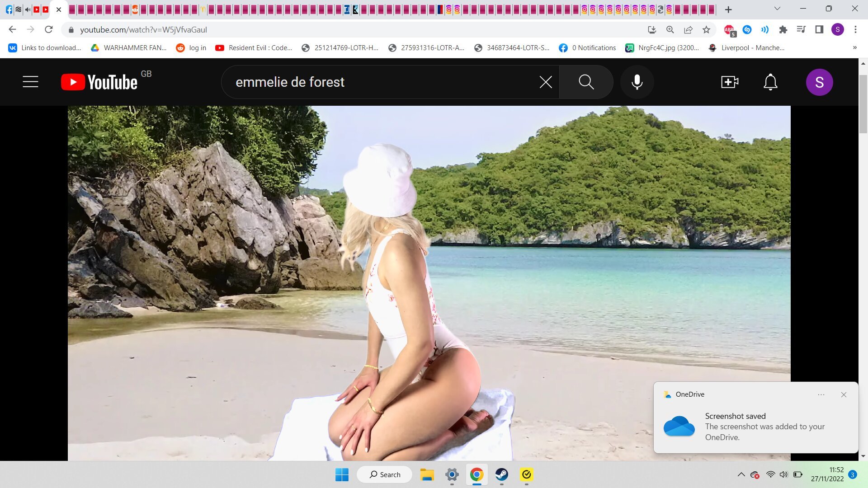Open a new browser tab
This screenshot has height=488, width=868.
[x=728, y=9]
